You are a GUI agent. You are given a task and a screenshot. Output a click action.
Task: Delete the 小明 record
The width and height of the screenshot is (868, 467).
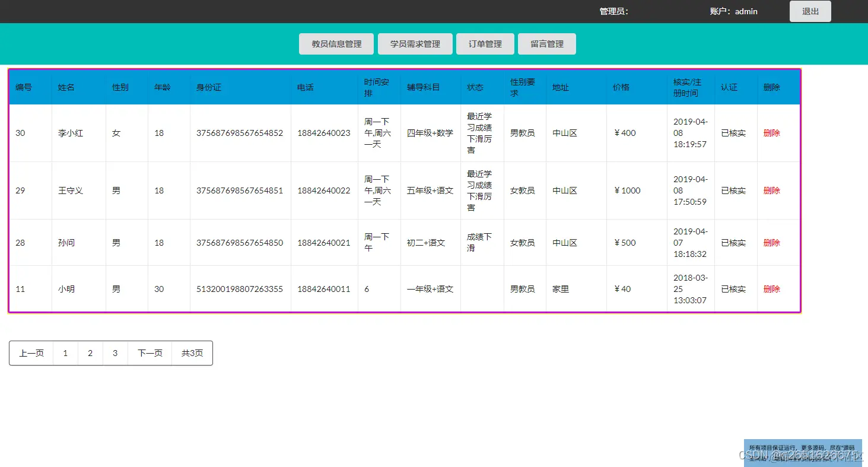pos(771,289)
